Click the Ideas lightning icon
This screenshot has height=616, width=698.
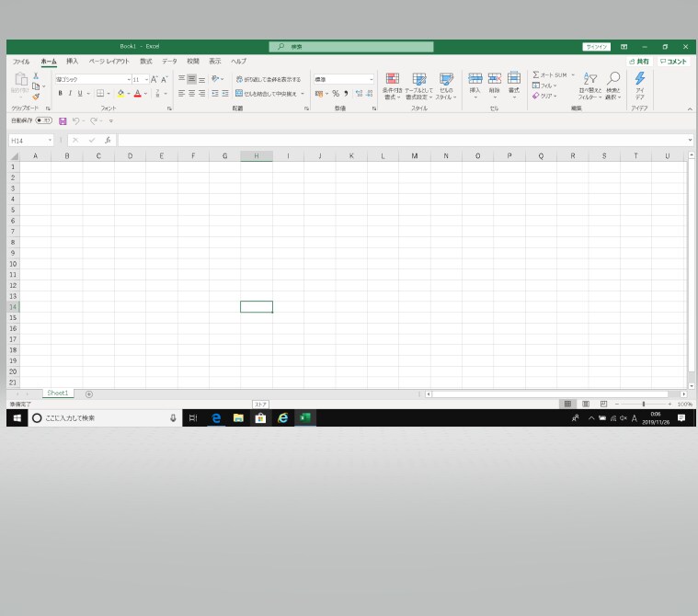pyautogui.click(x=640, y=78)
